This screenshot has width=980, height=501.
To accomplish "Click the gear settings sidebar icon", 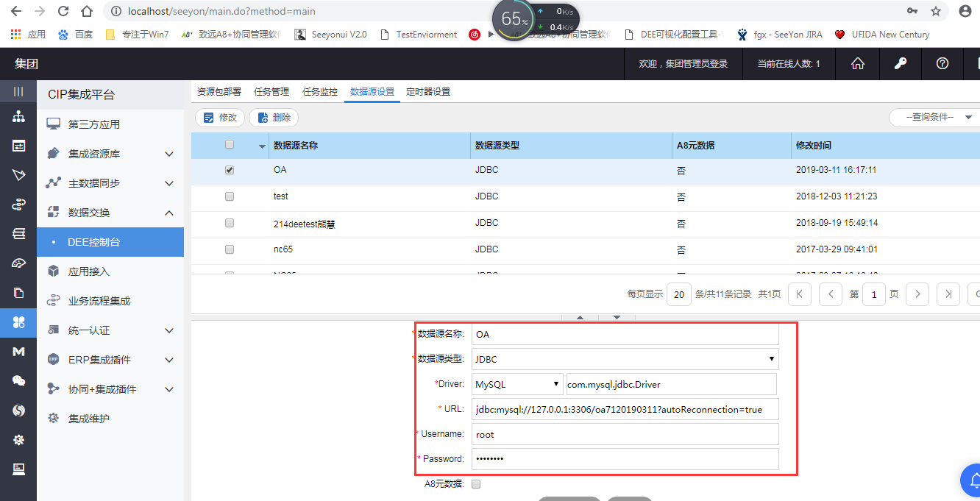I will click(x=18, y=440).
